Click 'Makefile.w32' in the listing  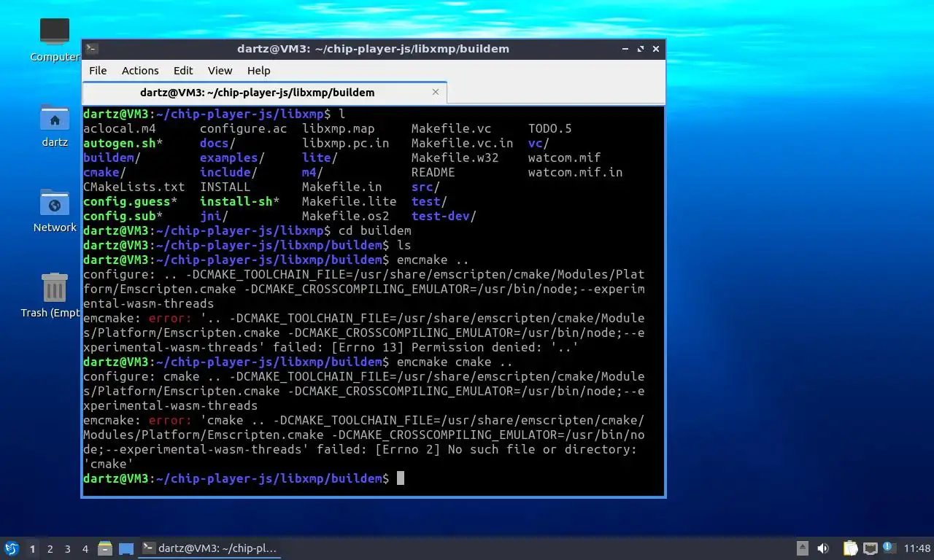pos(455,157)
